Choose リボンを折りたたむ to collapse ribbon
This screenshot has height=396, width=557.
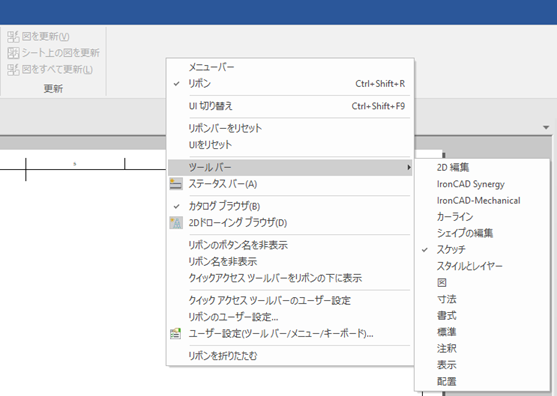(290, 356)
